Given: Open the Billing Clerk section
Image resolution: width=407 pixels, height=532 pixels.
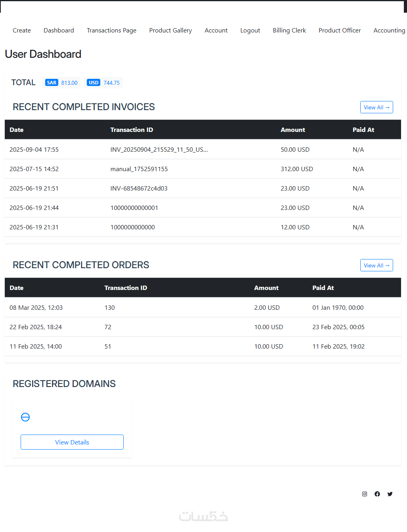Looking at the screenshot, I should click(x=289, y=31).
